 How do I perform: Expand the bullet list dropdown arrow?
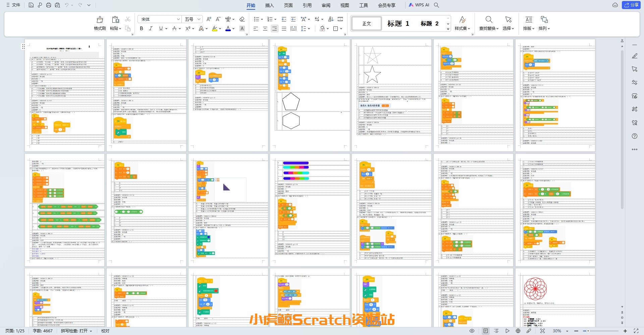[262, 19]
